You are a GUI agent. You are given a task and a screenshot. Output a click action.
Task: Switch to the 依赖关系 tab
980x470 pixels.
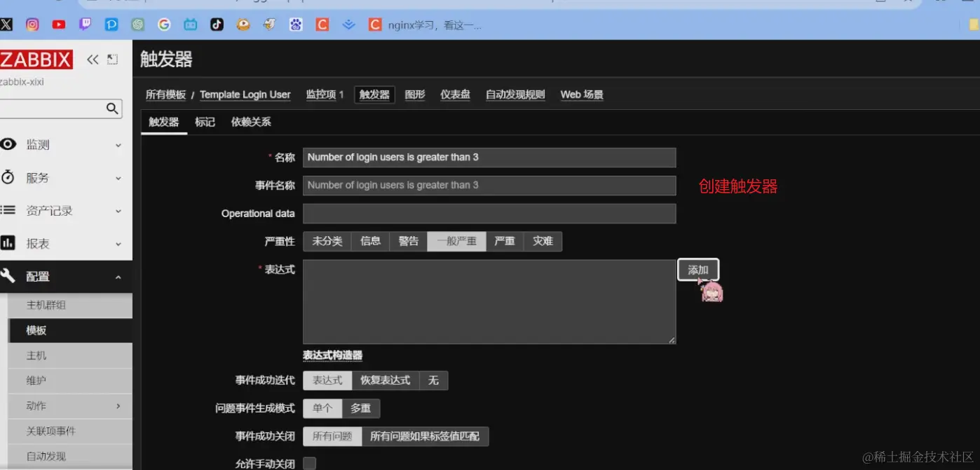[251, 122]
